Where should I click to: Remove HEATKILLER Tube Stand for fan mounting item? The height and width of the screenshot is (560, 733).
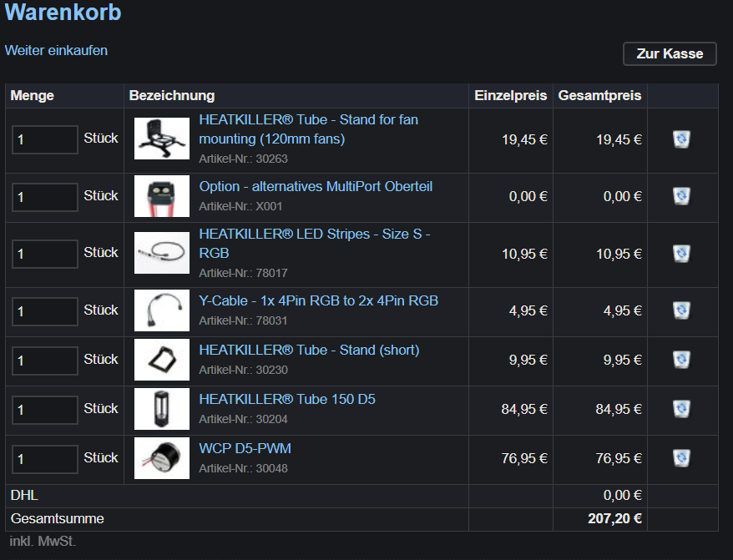[x=681, y=139]
